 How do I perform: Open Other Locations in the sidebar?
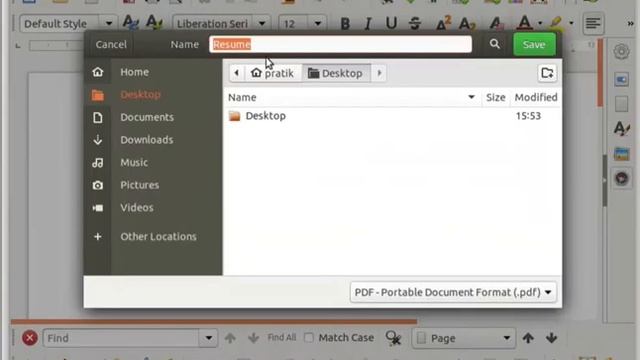click(158, 237)
